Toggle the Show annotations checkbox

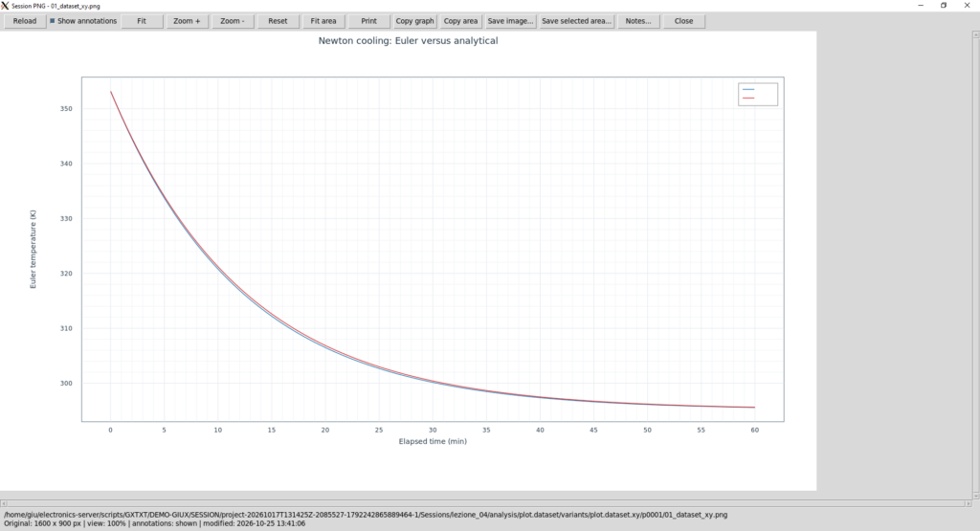(x=53, y=21)
